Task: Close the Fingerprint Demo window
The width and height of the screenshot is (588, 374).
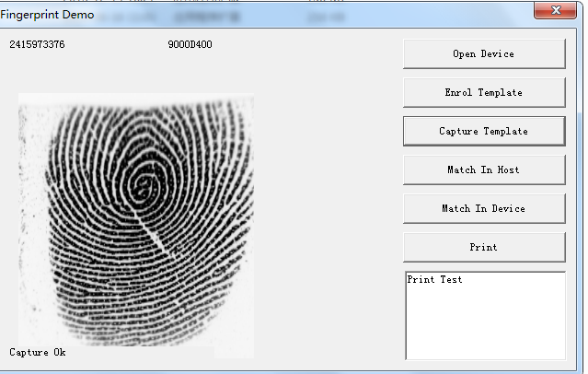Action: 556,10
